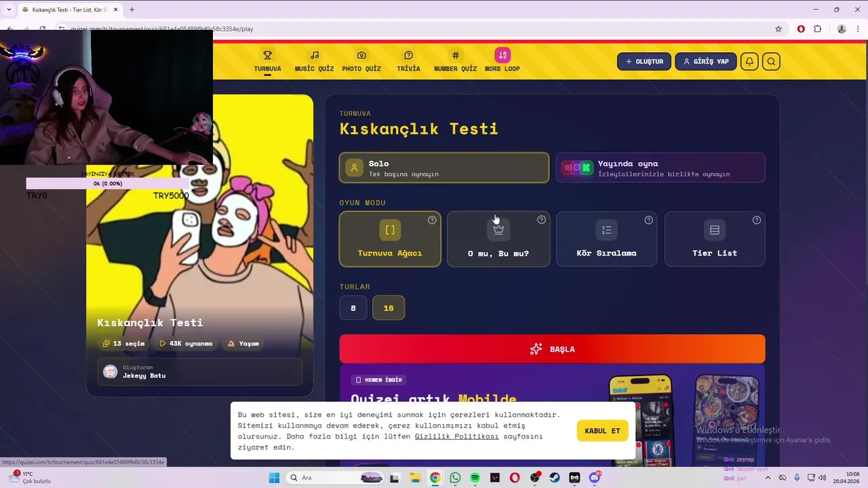Show help for Turnuva Ağacı mode
This screenshot has height=488, width=868.
pyautogui.click(x=432, y=220)
